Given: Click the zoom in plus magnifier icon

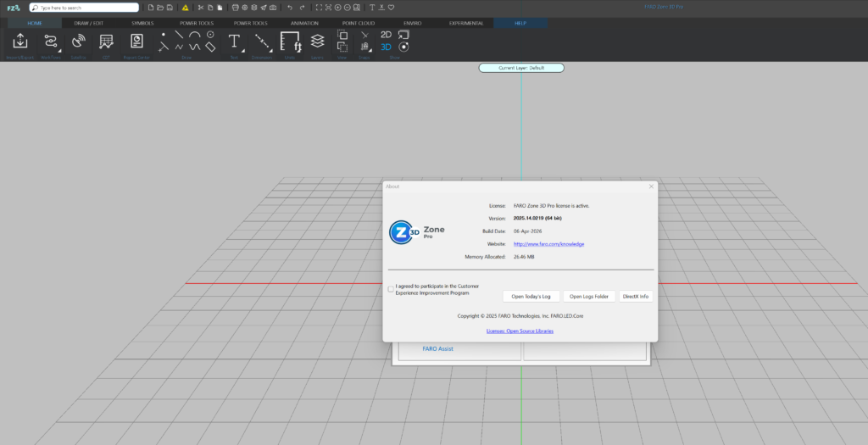Looking at the screenshot, I should point(337,8).
